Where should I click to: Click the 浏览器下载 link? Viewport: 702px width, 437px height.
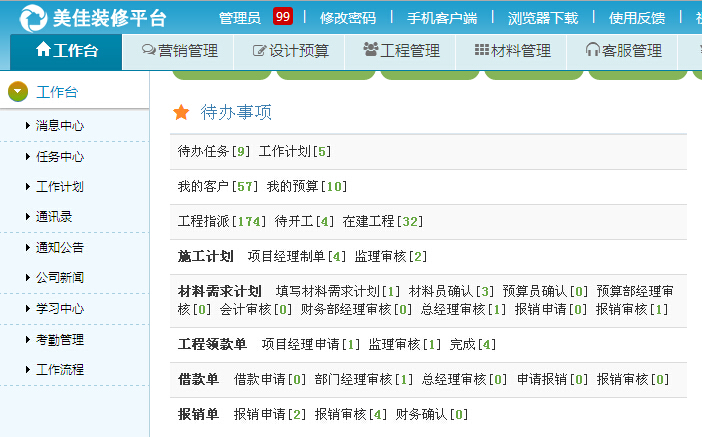click(x=542, y=18)
